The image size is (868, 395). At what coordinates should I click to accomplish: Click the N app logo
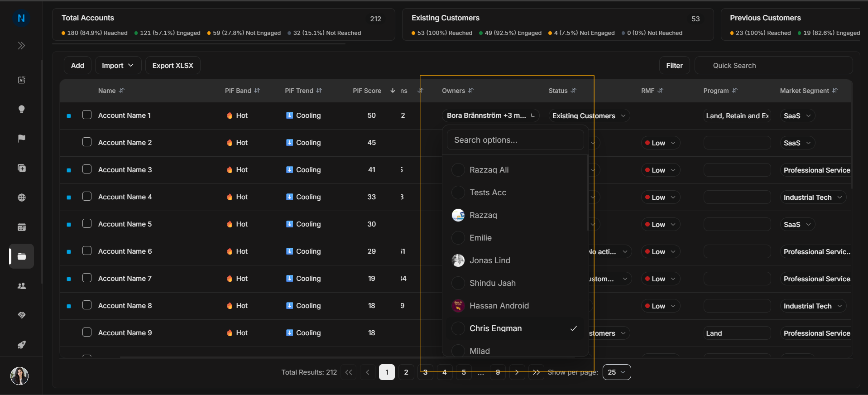pyautogui.click(x=21, y=18)
